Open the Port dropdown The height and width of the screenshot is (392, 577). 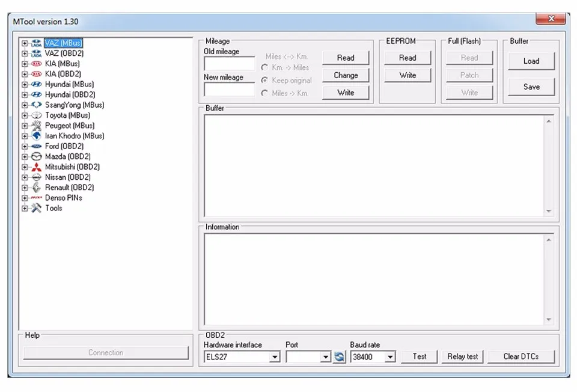(325, 357)
